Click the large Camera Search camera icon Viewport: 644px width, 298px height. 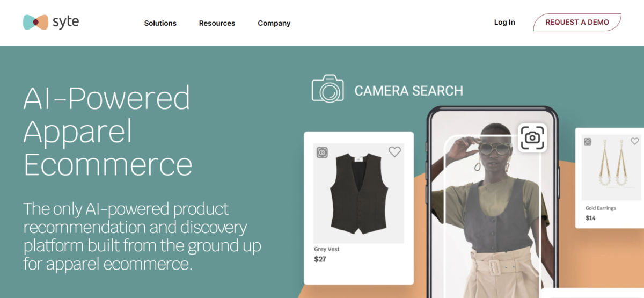point(327,89)
